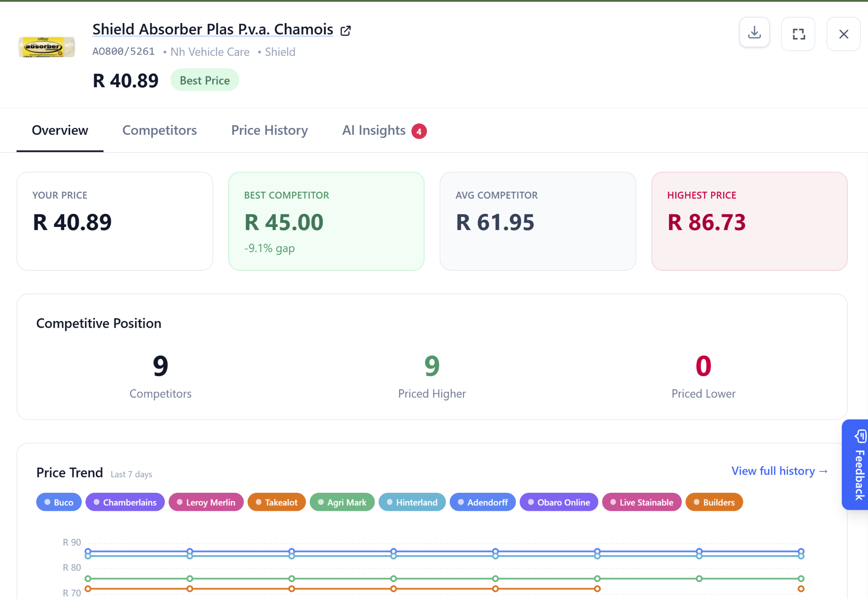Click the AI Insights notification badge
Screen dimensions: 868x599
[419, 131]
